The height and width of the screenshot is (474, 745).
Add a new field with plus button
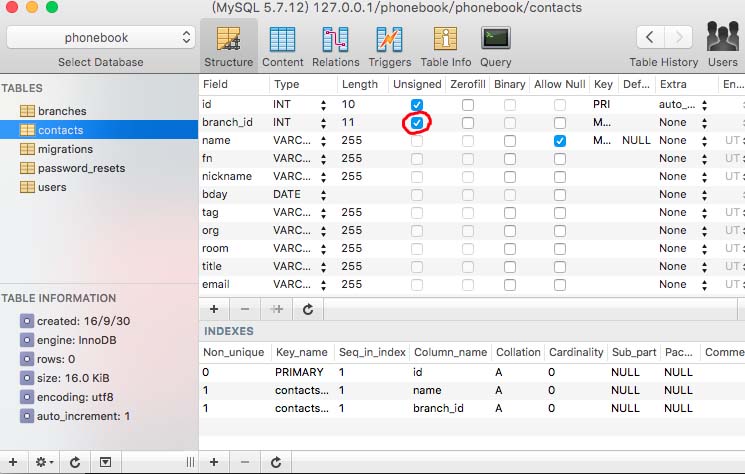(214, 309)
